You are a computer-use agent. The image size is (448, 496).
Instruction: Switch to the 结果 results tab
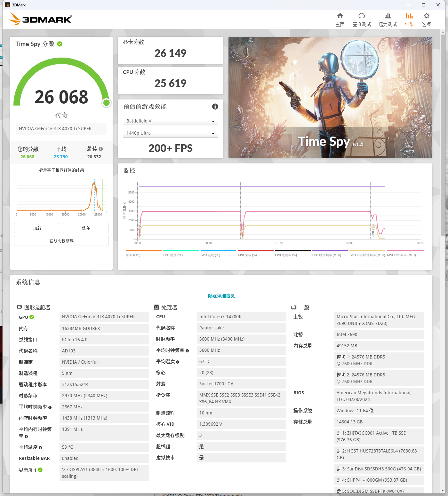pos(409,19)
